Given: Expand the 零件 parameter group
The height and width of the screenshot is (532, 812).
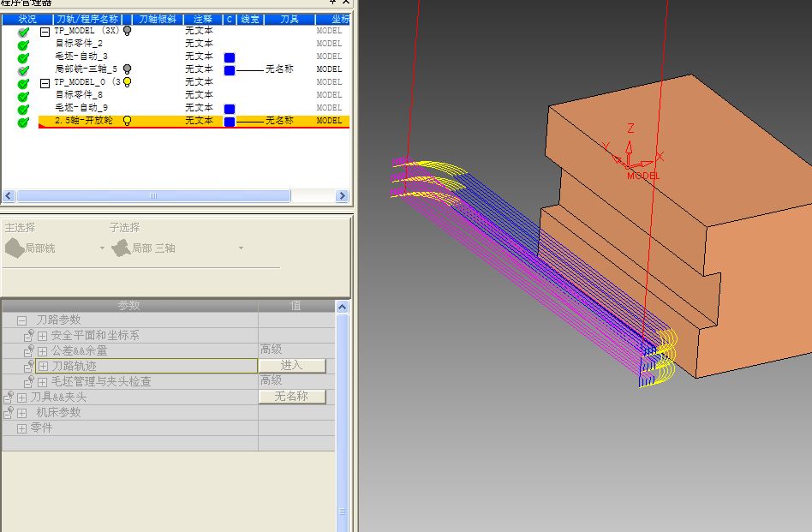Looking at the screenshot, I should point(21,428).
